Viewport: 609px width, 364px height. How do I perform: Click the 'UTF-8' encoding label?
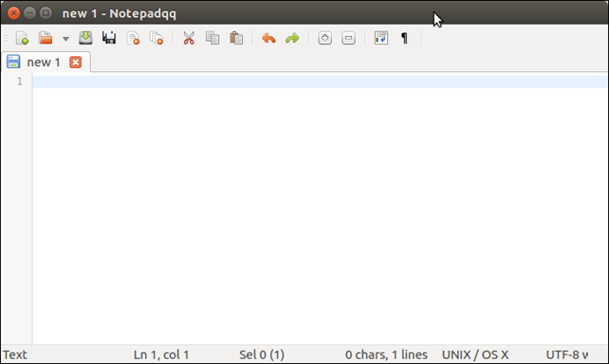point(567,355)
